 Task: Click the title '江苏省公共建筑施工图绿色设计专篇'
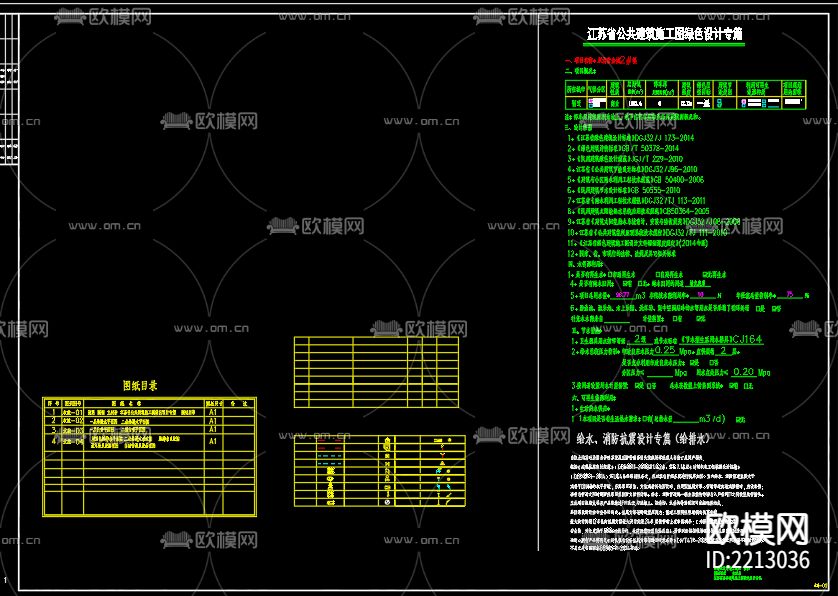tap(665, 34)
